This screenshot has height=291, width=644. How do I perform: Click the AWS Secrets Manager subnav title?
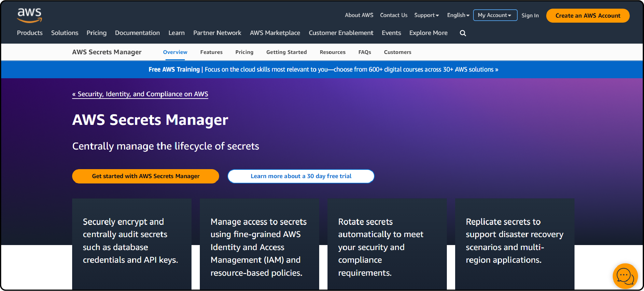tap(107, 52)
